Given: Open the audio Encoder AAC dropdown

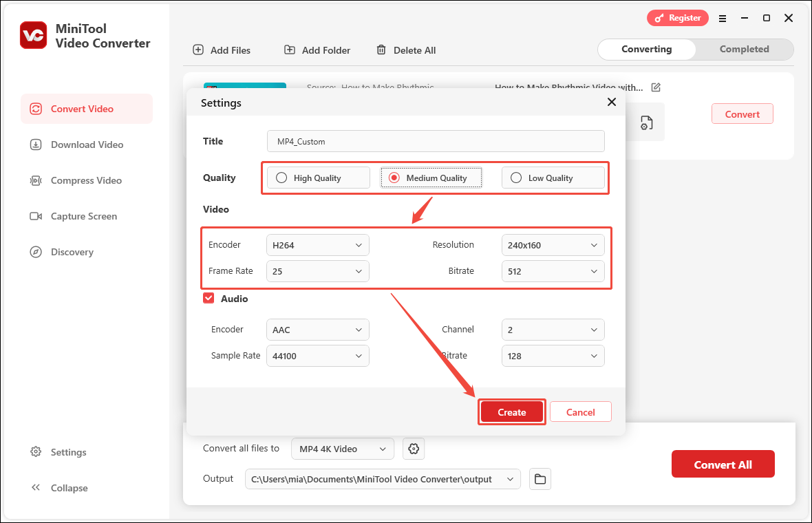Looking at the screenshot, I should tap(317, 330).
